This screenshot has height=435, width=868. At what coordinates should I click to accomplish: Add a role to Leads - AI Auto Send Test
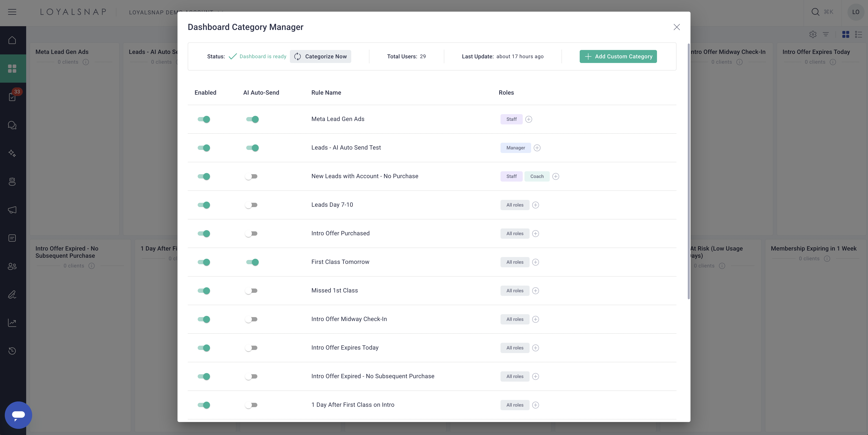[x=537, y=148]
